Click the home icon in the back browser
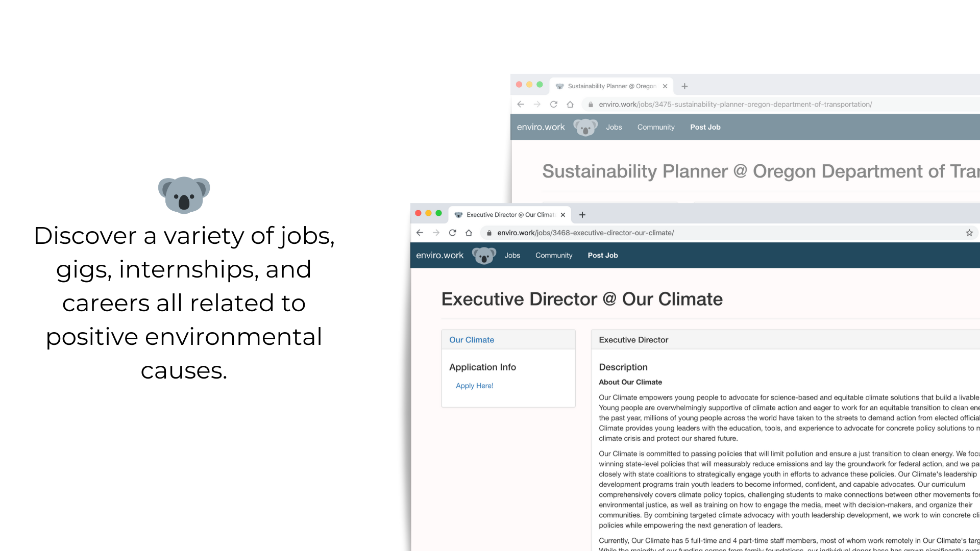This screenshot has width=980, height=551. click(x=570, y=104)
